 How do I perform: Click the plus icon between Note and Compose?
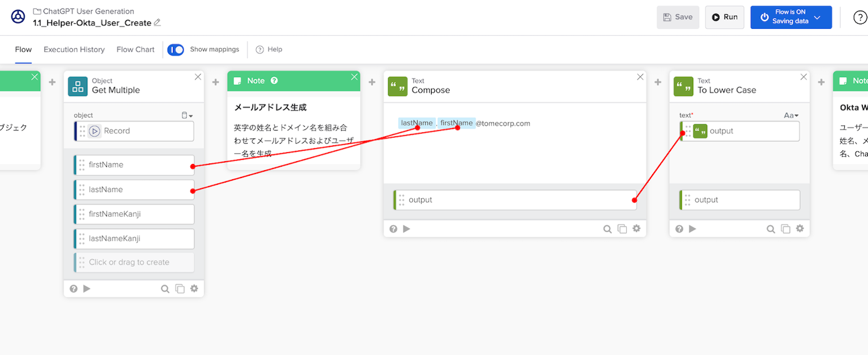(x=372, y=83)
